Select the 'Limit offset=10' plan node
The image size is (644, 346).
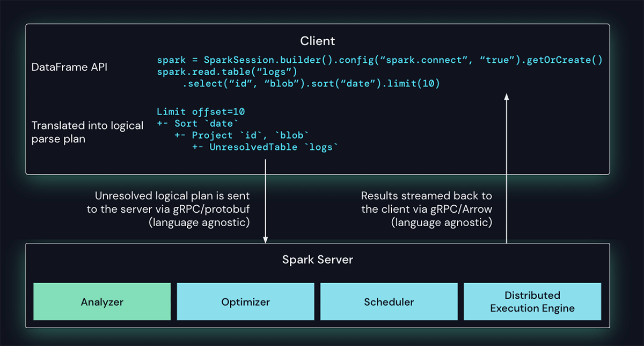201,112
